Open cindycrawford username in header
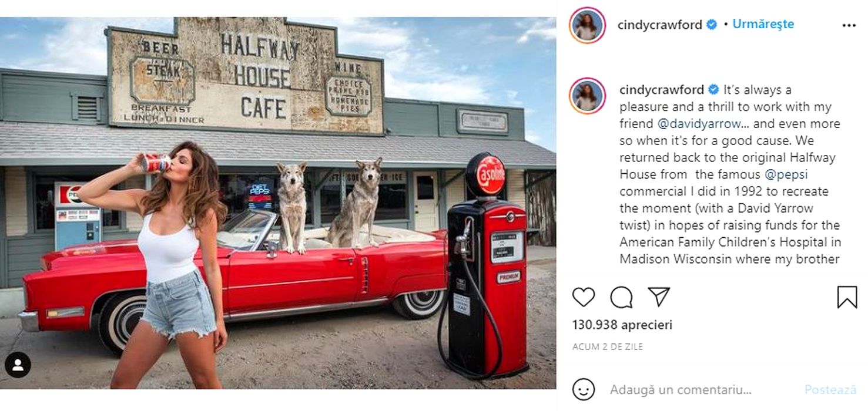 659,25
